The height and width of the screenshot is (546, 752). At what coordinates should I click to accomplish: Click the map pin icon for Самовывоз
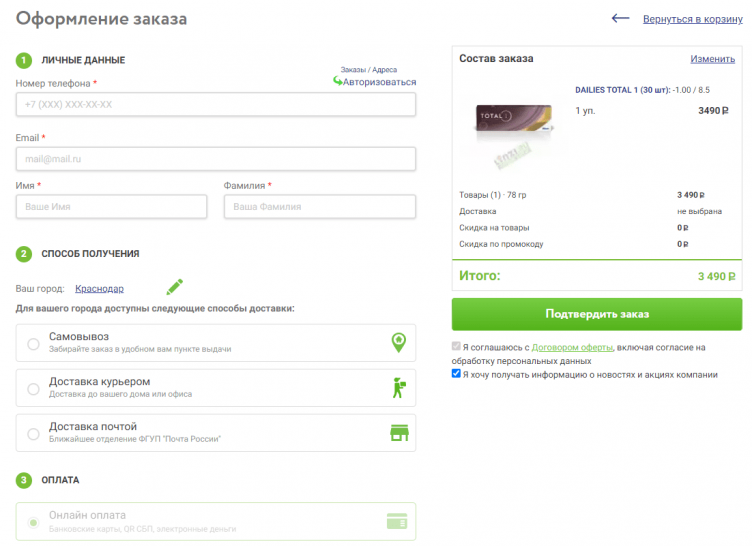click(x=399, y=343)
